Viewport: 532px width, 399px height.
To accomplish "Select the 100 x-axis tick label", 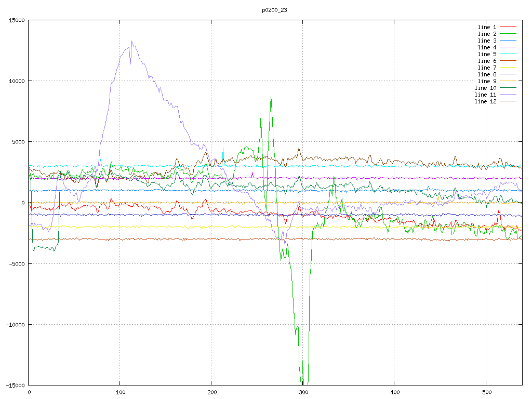I will coord(120,393).
